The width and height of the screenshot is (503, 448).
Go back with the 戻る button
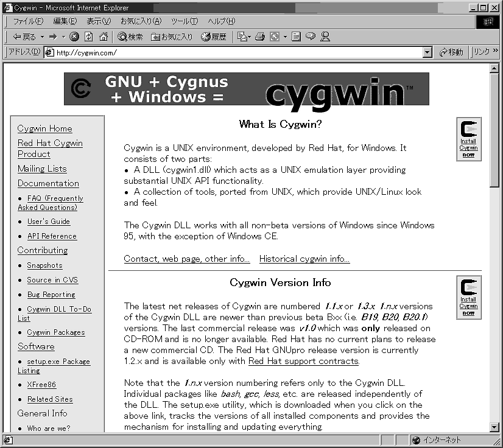tap(24, 37)
